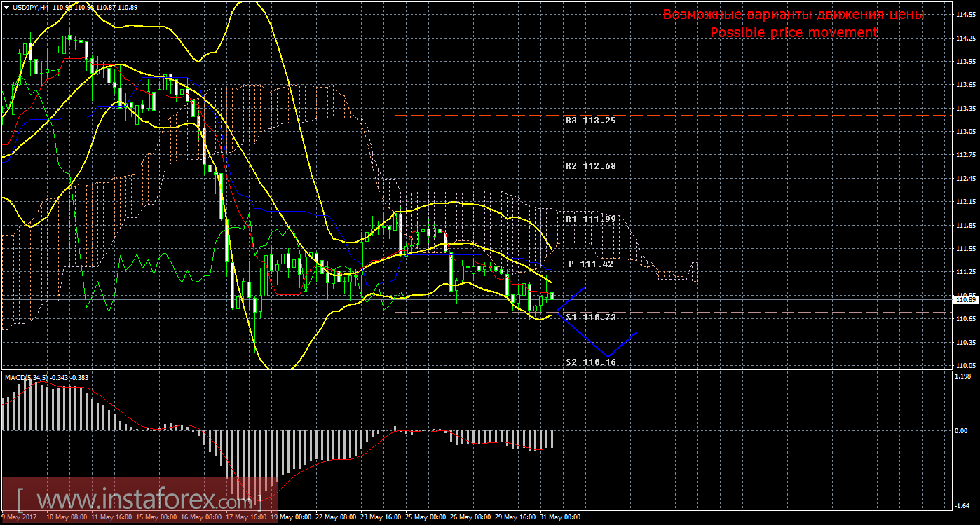This screenshot has width=980, height=525.
Task: Click the 113.35 price axis value
Action: click(966, 108)
